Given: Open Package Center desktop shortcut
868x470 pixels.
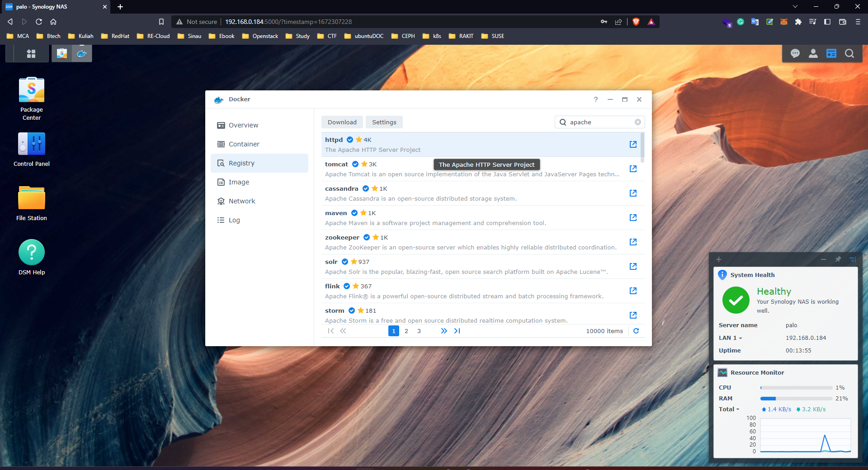Looking at the screenshot, I should coord(32,99).
